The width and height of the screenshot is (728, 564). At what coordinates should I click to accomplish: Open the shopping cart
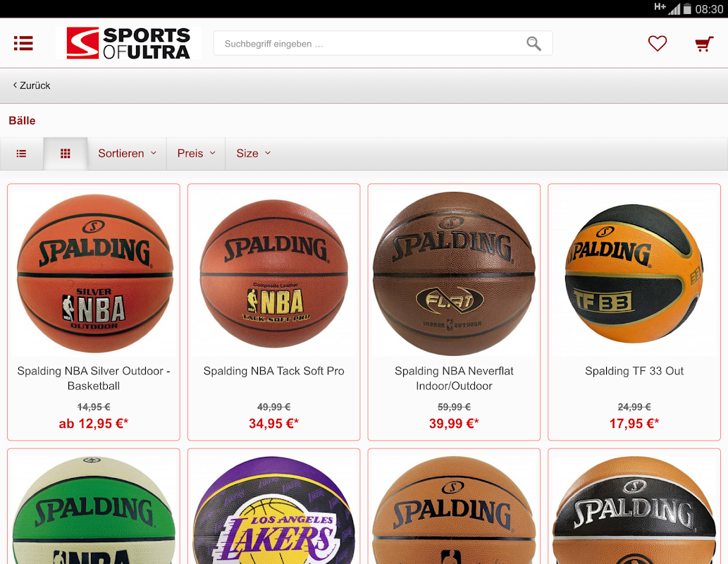[704, 44]
